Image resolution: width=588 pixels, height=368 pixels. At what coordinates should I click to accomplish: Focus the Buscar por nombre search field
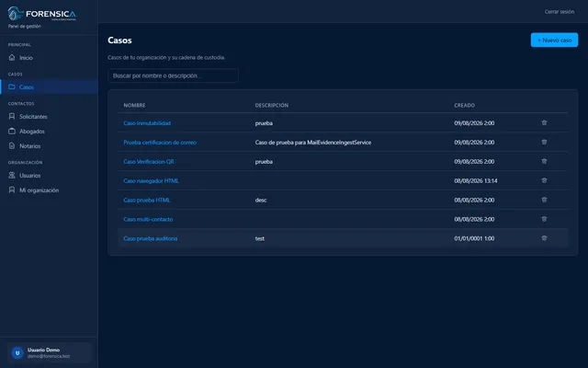point(173,75)
